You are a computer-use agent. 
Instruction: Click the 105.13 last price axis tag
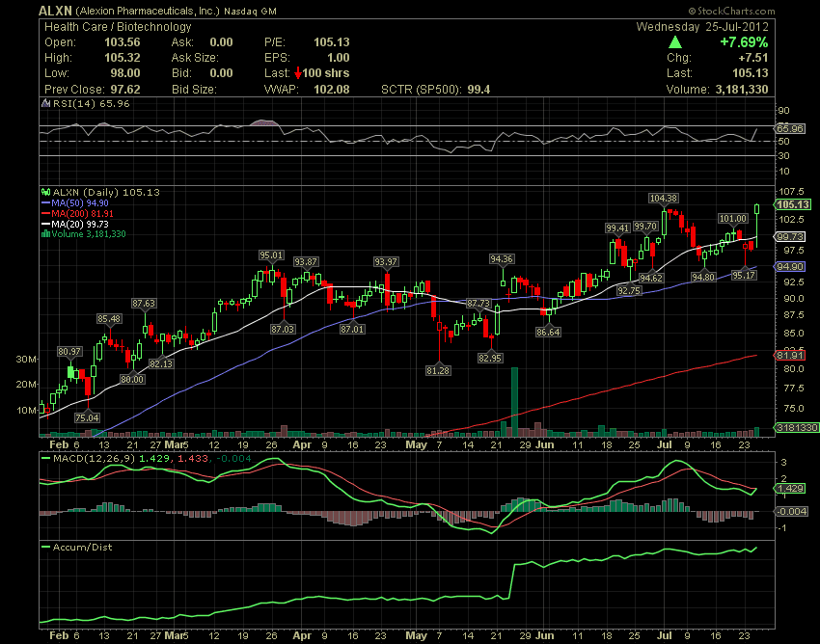793,204
